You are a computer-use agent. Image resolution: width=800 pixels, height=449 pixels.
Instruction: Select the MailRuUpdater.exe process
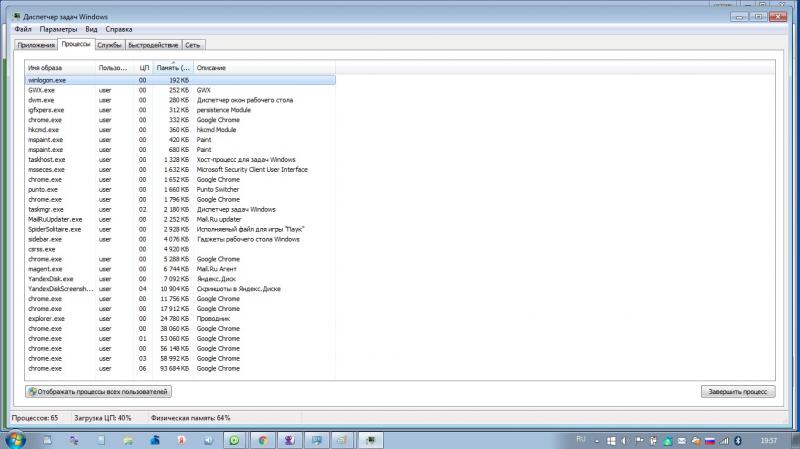tap(180, 219)
